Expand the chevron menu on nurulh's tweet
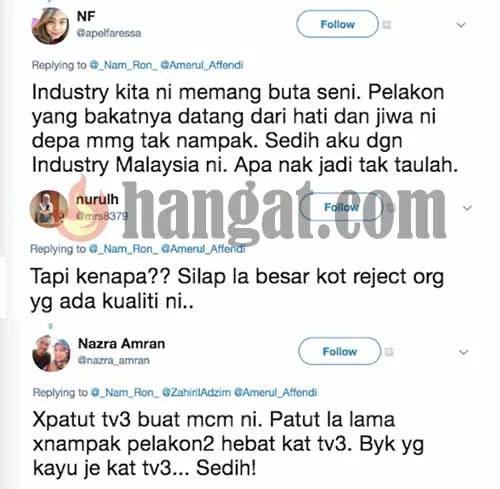 467,208
